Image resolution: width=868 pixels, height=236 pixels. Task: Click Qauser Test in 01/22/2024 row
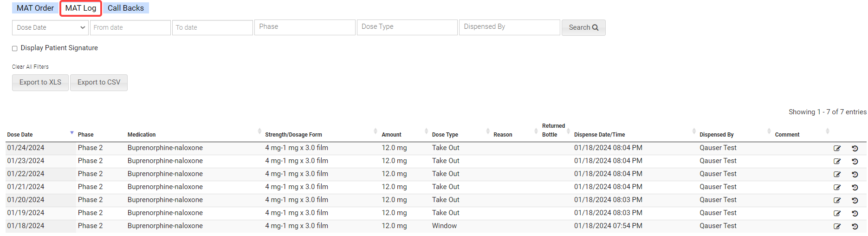point(718,174)
